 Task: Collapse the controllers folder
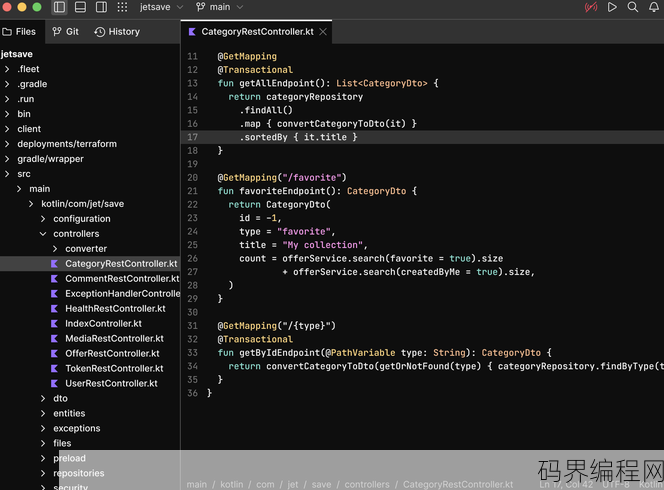point(43,234)
